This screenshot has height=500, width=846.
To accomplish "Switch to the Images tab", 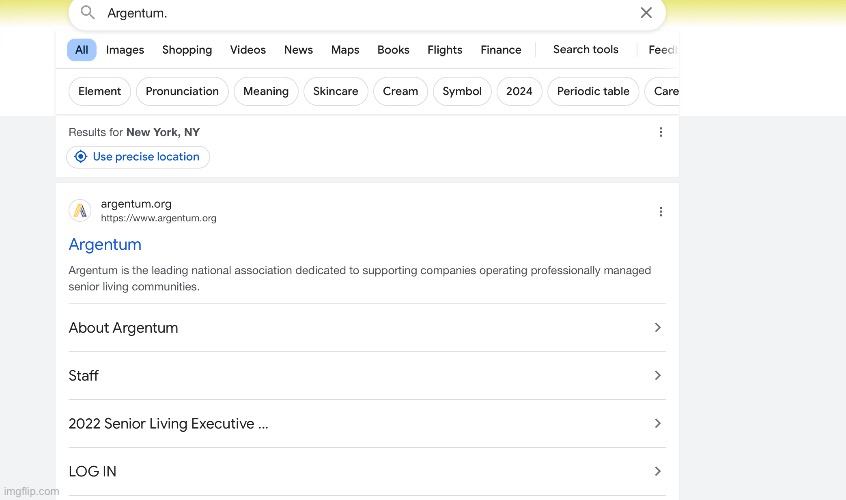I will pos(125,50).
